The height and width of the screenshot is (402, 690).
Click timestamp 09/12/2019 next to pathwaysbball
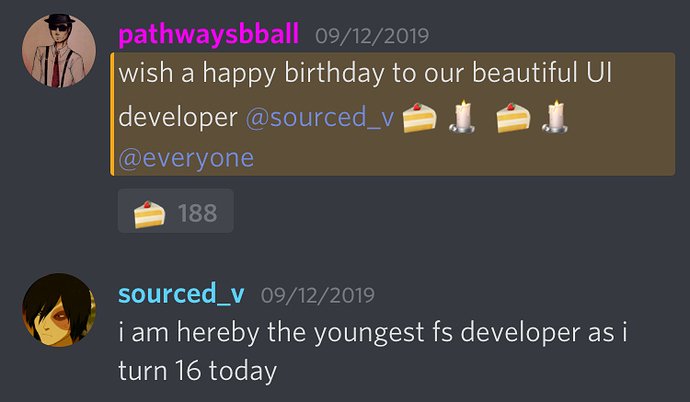pyautogui.click(x=372, y=36)
